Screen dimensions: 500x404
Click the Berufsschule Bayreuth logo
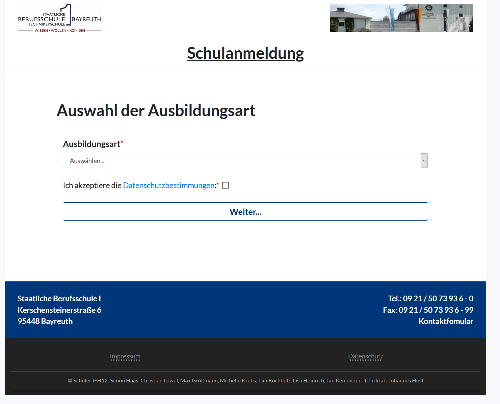pos(59,18)
